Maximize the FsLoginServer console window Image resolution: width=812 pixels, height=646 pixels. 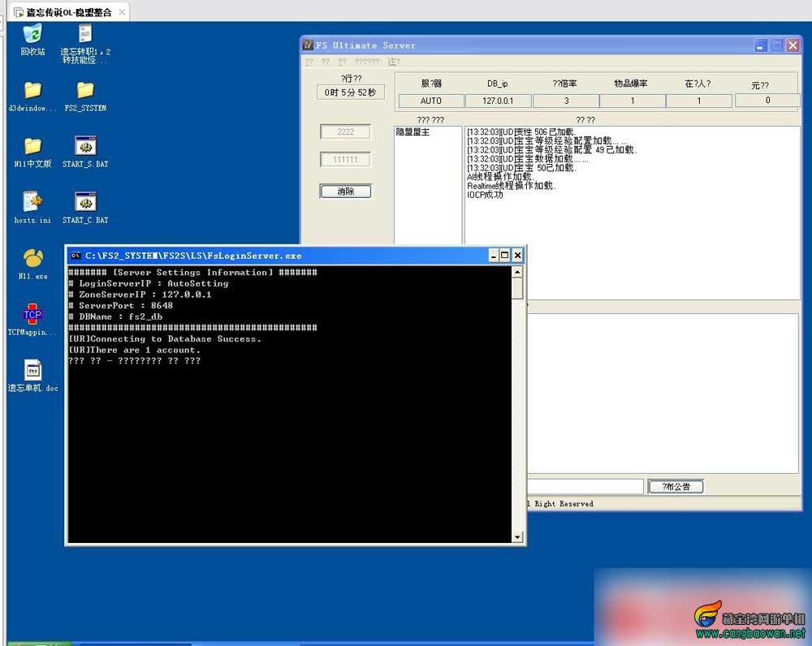coord(505,255)
